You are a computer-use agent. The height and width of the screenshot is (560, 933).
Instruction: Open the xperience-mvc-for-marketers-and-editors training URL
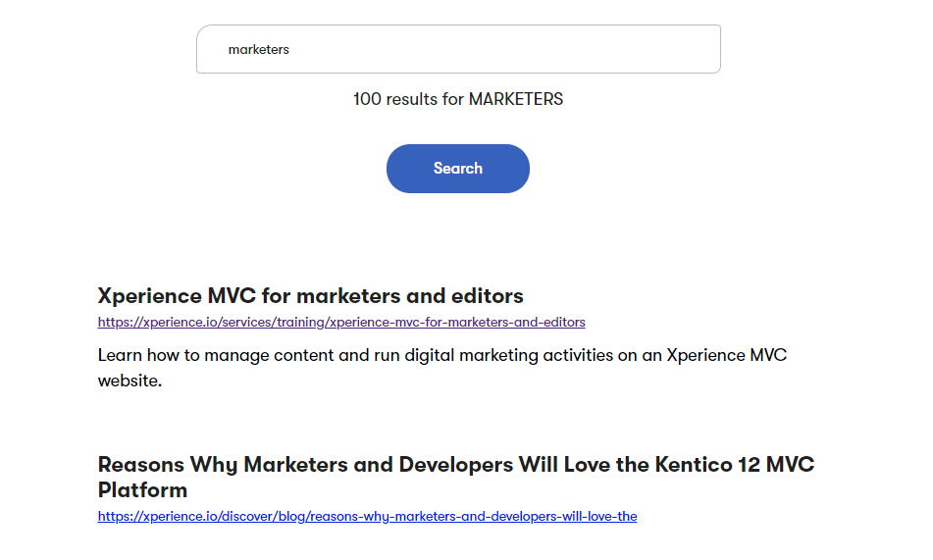tap(341, 322)
